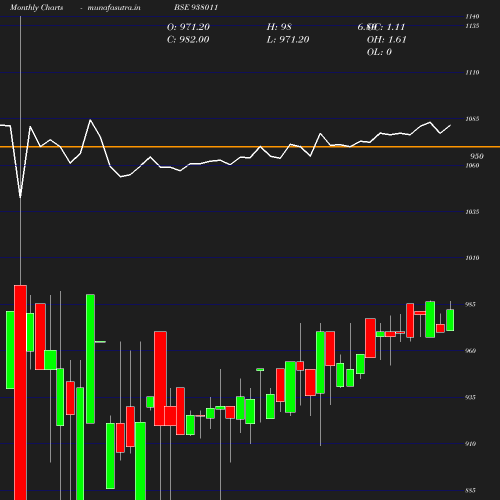
Task: Click the 'munafasutra.in' site label
Action: point(114,7)
